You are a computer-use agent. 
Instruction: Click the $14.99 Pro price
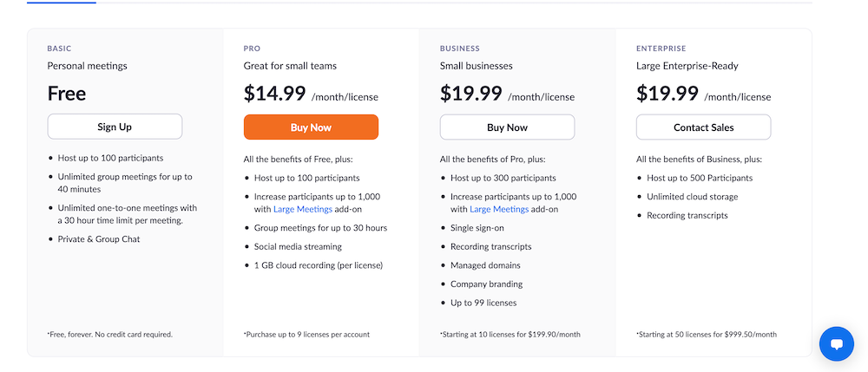coord(274,93)
